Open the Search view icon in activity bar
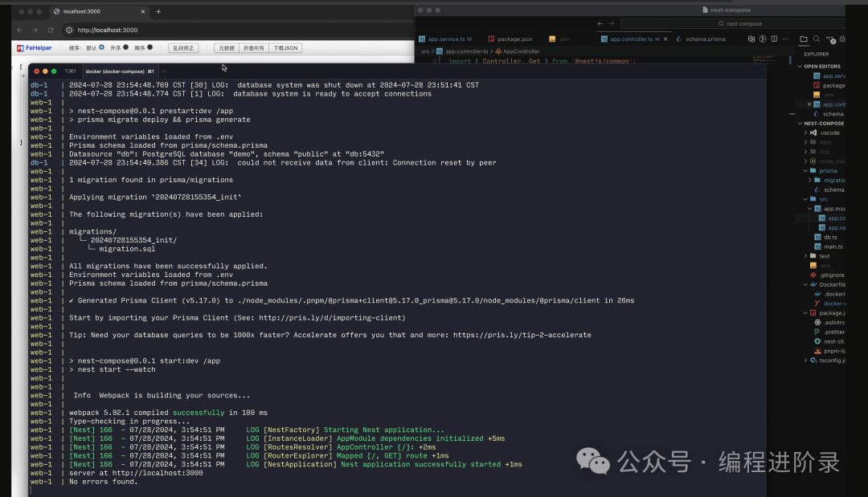Image resolution: width=868 pixels, height=497 pixels. pos(817,39)
